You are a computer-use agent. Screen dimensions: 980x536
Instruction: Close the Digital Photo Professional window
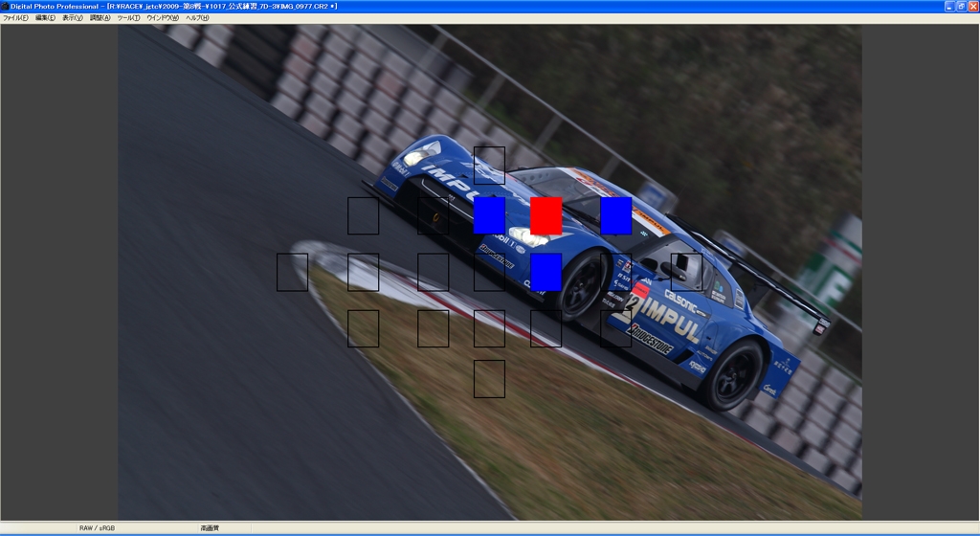click(x=973, y=7)
